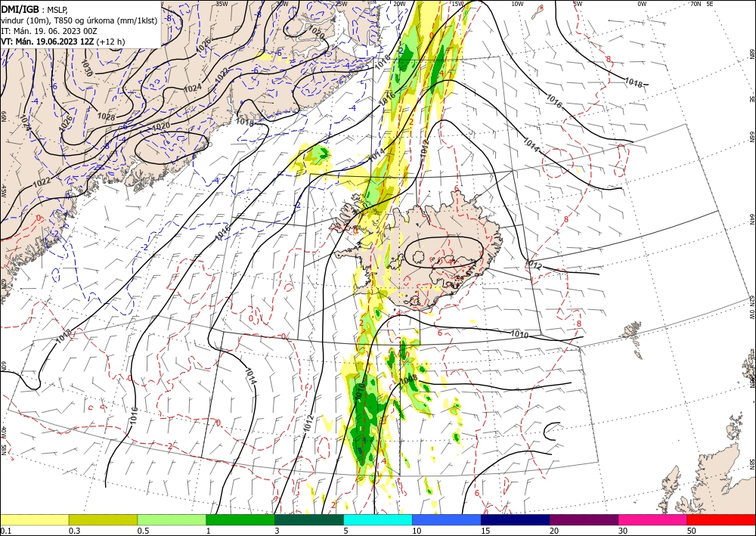Click the '50' legend value
Viewport: 756px width, 536px height.
[692, 531]
